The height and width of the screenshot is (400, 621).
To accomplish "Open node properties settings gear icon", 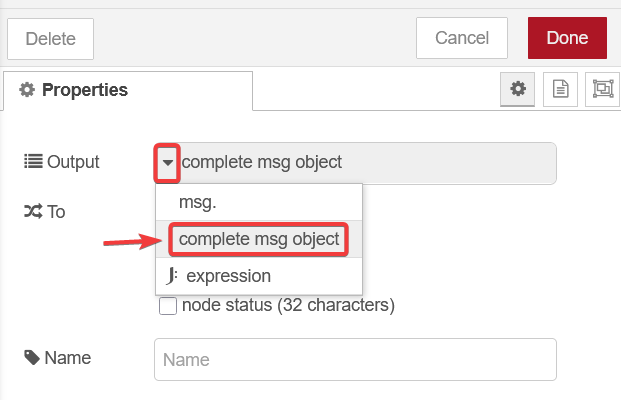I will point(517,89).
